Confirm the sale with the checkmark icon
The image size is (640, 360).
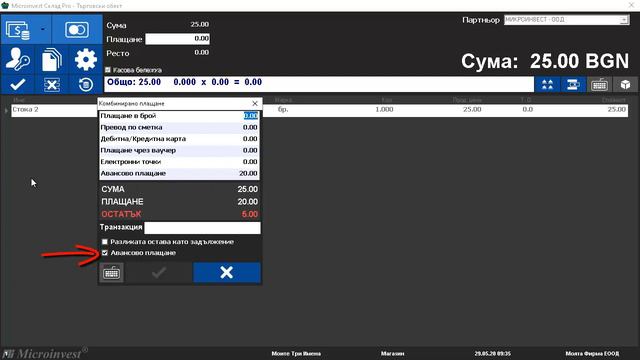pos(18,84)
